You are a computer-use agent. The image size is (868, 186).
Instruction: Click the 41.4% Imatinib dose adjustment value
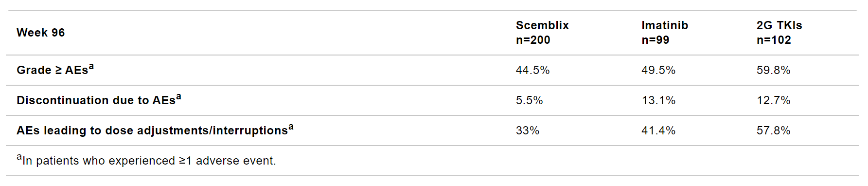point(658,130)
